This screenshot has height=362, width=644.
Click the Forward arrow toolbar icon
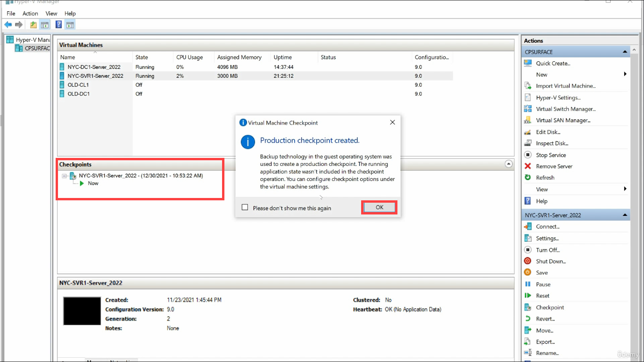pos(19,25)
